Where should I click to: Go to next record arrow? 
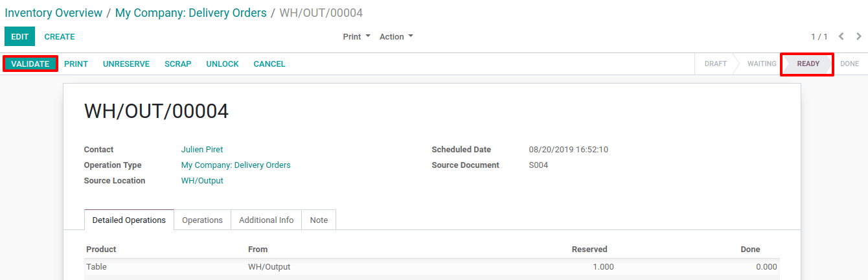coord(859,37)
